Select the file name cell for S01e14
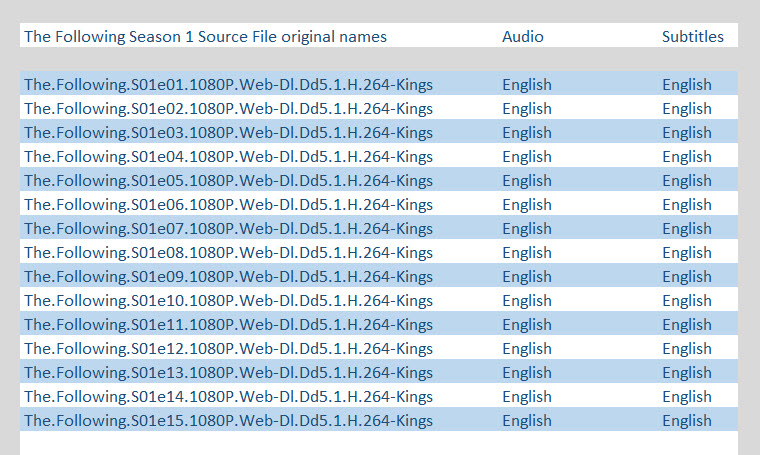Screen dimensions: 760x455 pyautogui.click(x=228, y=396)
